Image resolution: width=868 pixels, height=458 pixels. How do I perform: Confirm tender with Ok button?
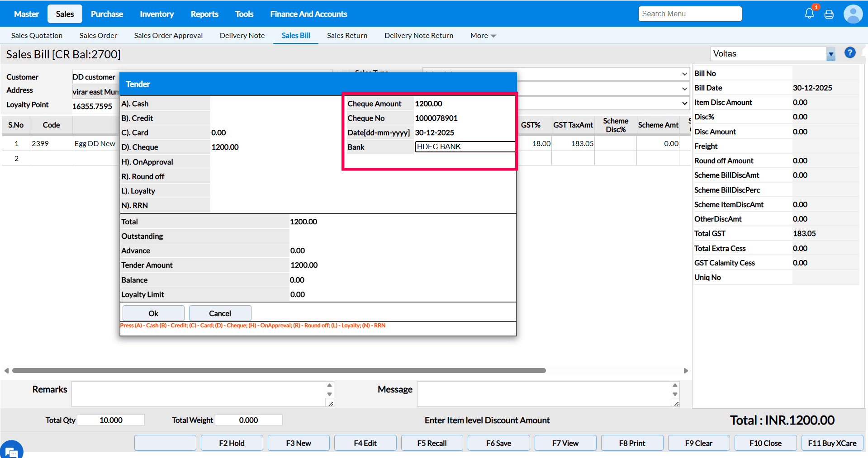coord(153,313)
